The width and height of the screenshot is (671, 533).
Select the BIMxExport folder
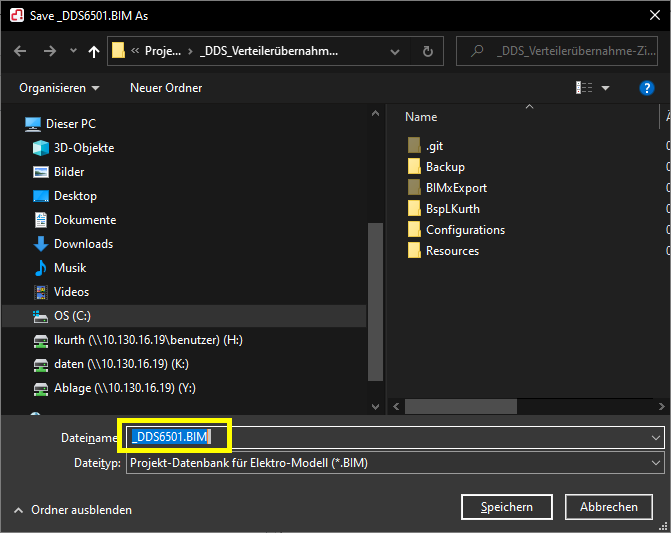456,188
